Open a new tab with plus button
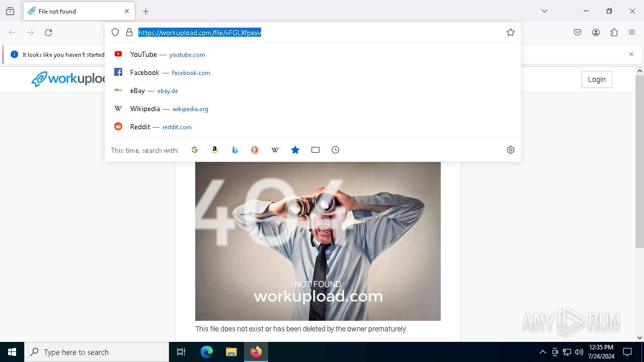 (146, 11)
